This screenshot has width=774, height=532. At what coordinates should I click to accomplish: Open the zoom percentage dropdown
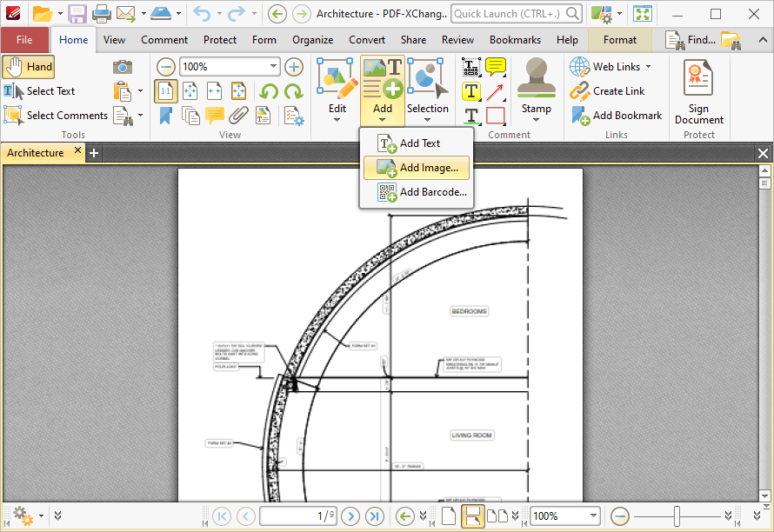pyautogui.click(x=273, y=66)
